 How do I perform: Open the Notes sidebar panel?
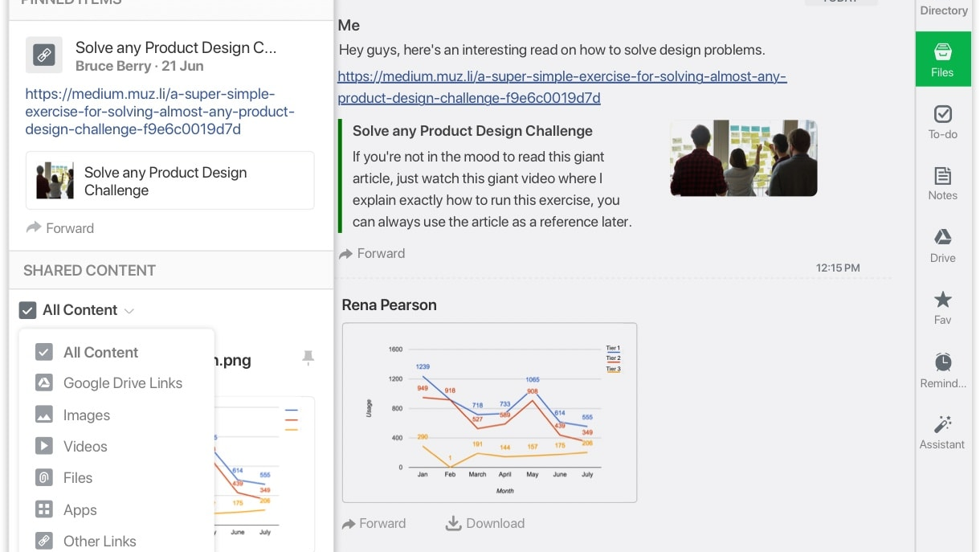[942, 183]
